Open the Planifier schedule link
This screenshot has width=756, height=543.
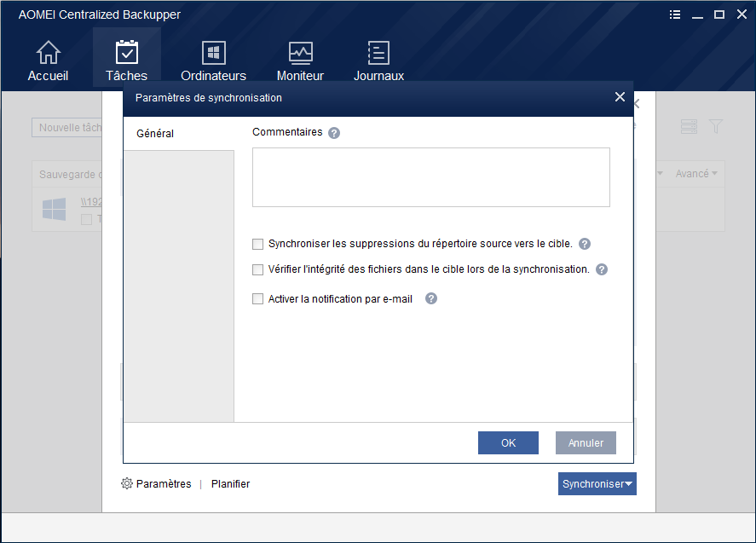[230, 483]
